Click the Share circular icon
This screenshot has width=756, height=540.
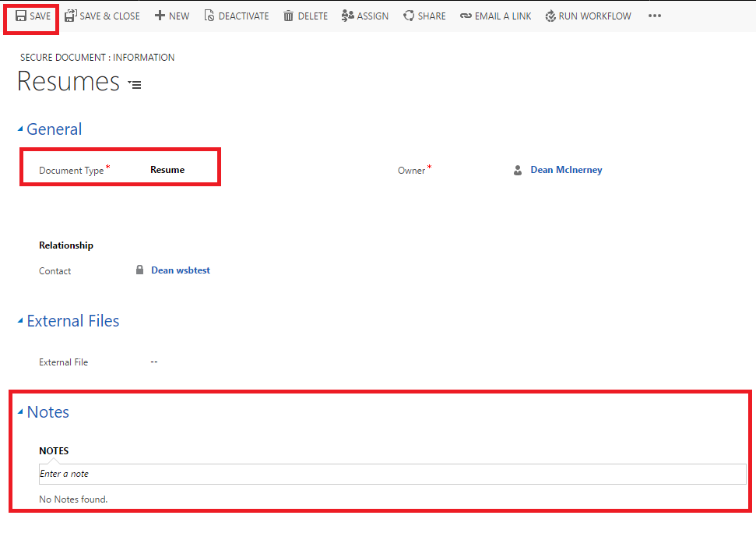pyautogui.click(x=409, y=16)
